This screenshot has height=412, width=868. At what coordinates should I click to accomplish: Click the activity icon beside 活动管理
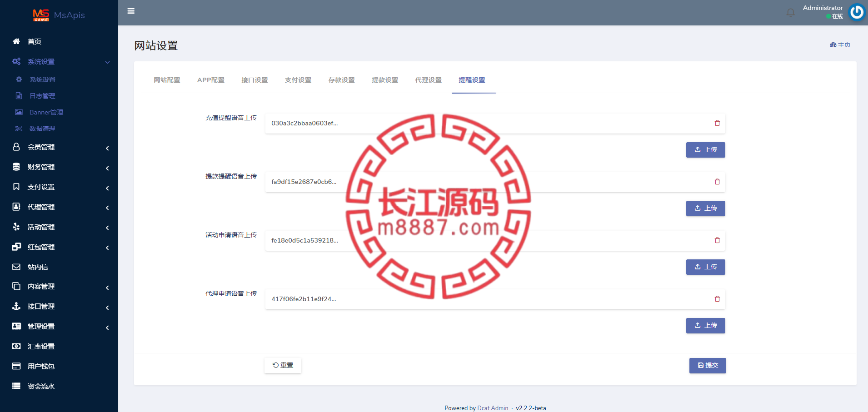[x=16, y=227]
